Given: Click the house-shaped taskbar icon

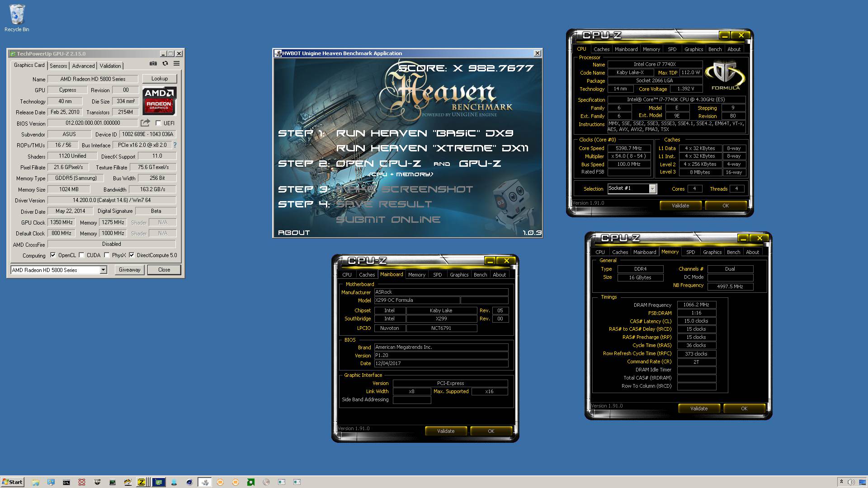Looking at the screenshot, I should click(127, 482).
